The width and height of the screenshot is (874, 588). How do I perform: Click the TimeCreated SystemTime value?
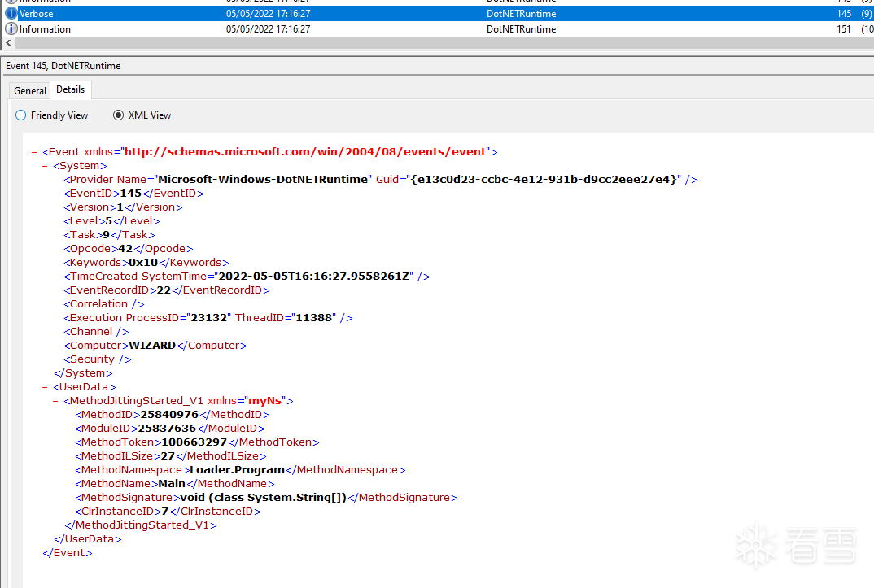click(x=316, y=277)
